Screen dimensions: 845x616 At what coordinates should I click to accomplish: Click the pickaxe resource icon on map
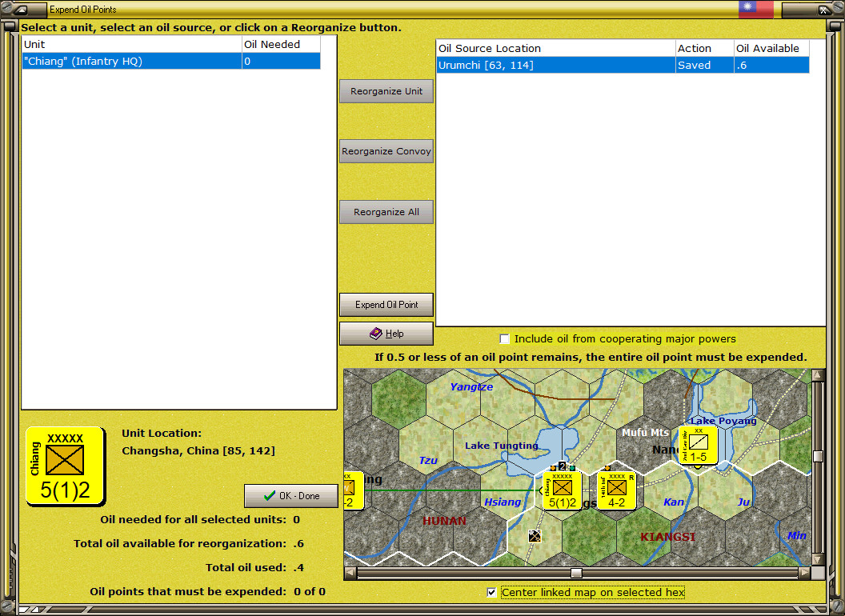(534, 536)
